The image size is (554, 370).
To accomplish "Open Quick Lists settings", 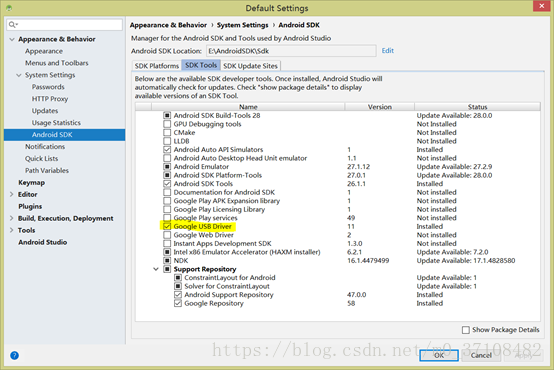I will click(41, 159).
